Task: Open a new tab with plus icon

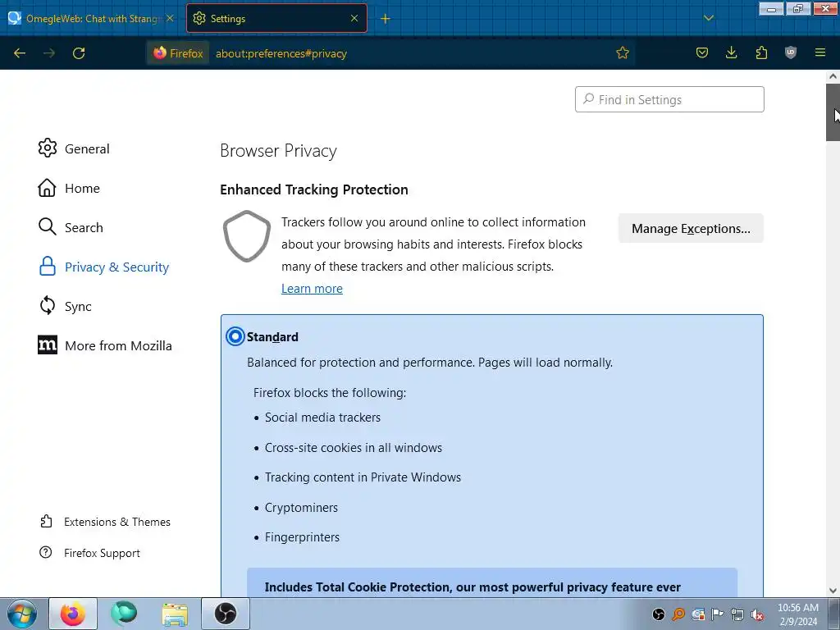Action: (386, 19)
